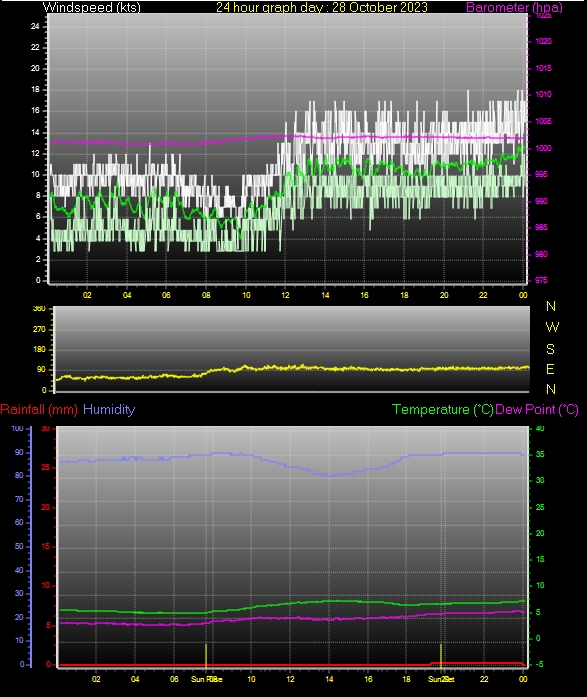
Task: Click the top N compass direction label
Action: tap(551, 306)
